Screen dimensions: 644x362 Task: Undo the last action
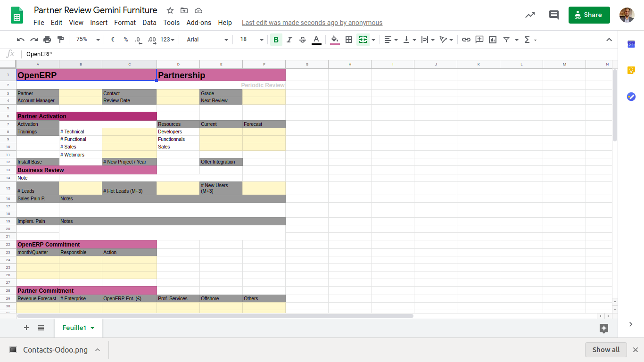(21, 40)
